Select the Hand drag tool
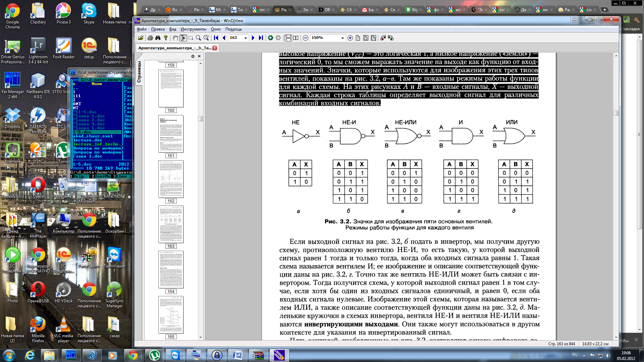 tap(175, 38)
